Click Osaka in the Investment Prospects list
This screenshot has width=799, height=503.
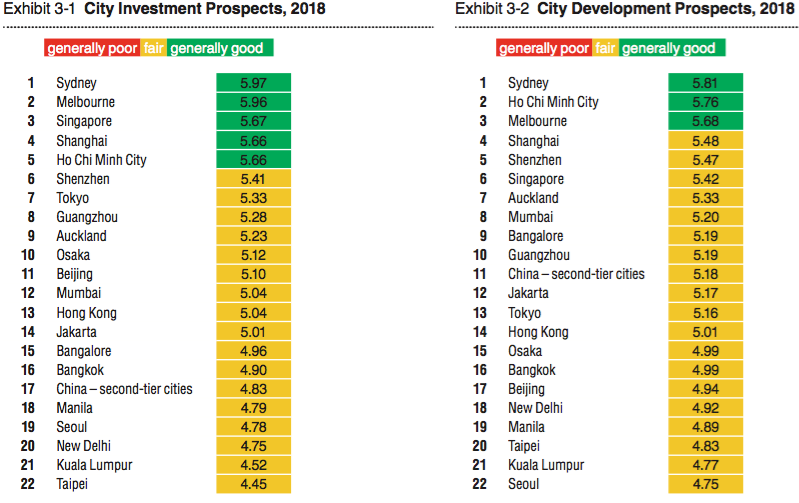tap(73, 255)
